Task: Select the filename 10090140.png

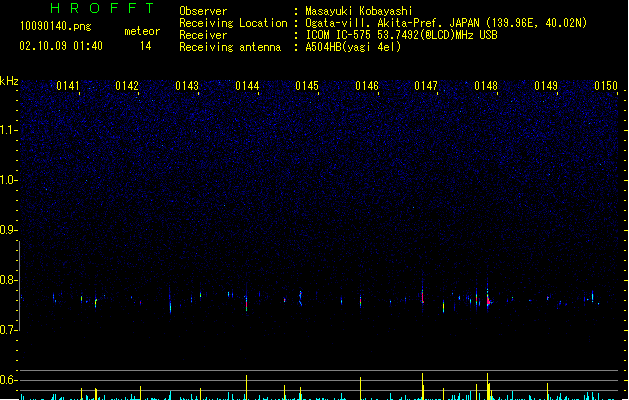Action: [x=55, y=26]
